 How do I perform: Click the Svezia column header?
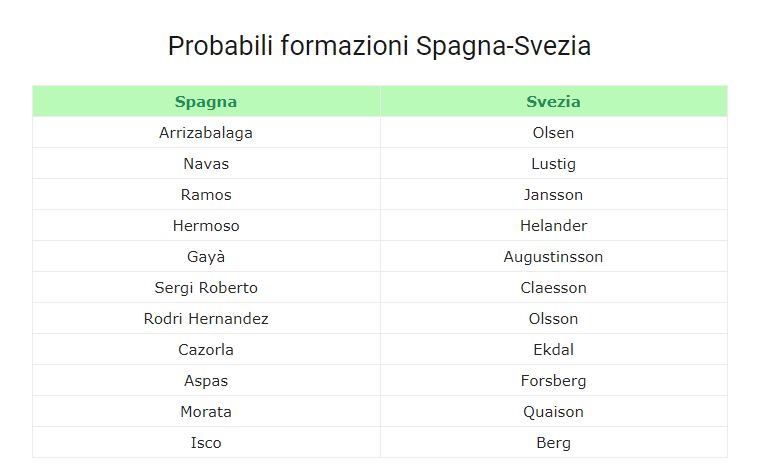tap(553, 101)
